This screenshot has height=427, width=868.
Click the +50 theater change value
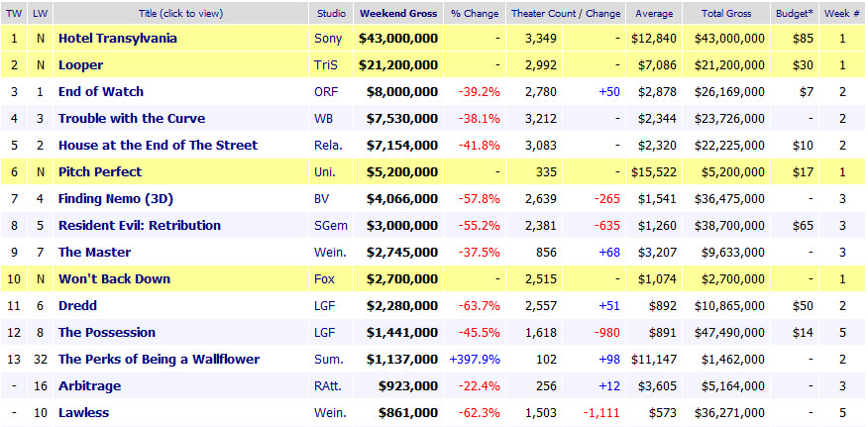click(609, 92)
